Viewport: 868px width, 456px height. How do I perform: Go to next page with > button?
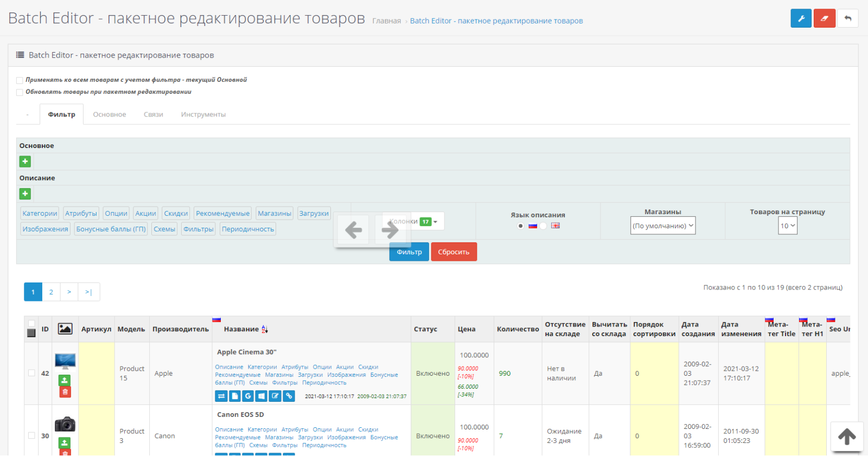point(69,292)
